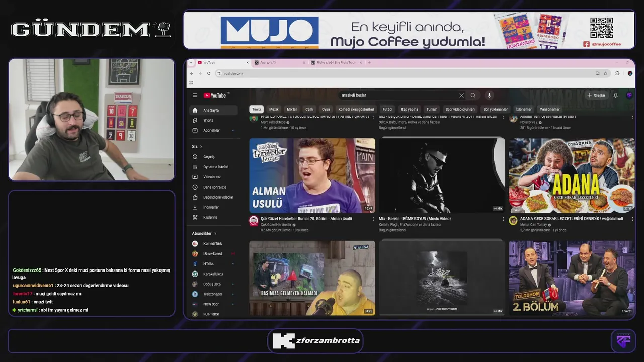Open Videolarınız in sidebar

click(x=214, y=177)
